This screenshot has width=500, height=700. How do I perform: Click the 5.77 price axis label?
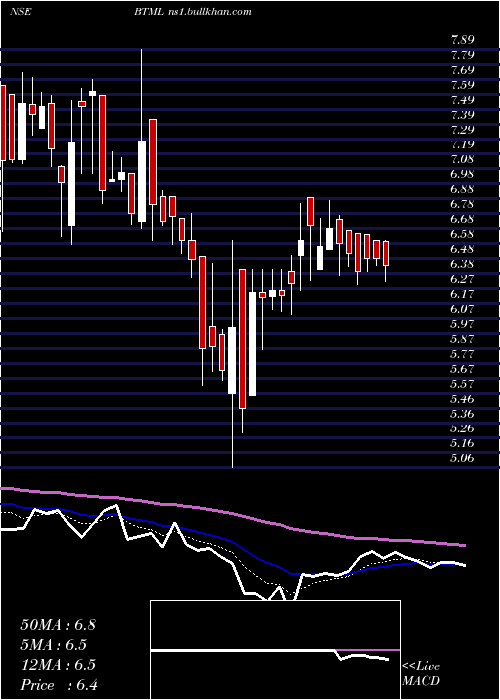pyautogui.click(x=463, y=354)
